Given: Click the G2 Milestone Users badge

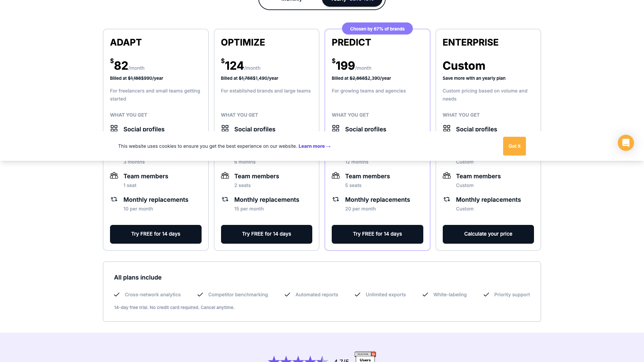Looking at the screenshot, I should coord(365,357).
